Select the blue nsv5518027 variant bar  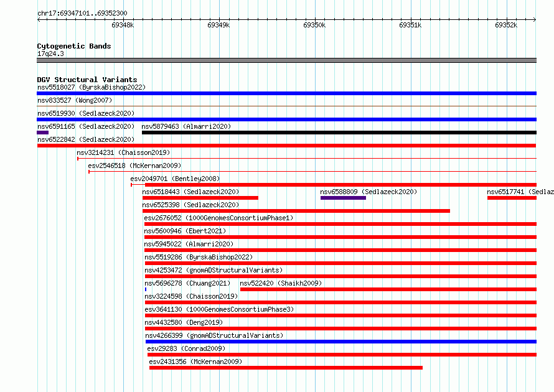[286, 93]
